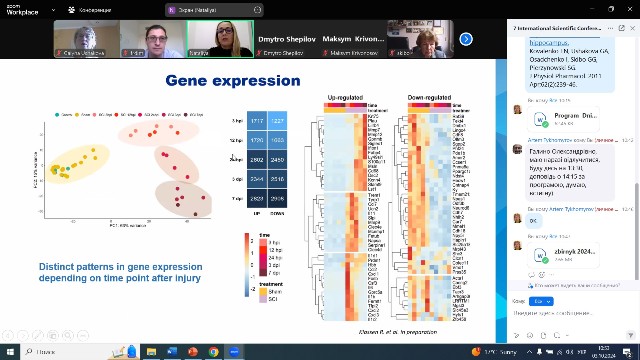The width and height of the screenshot is (640, 360).
Task: Open the conference meeting tab
Action: pyautogui.click(x=90, y=10)
